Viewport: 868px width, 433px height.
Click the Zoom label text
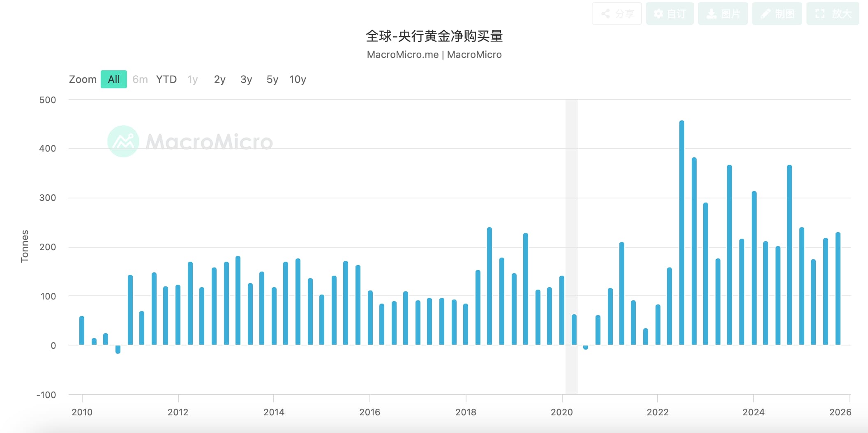coord(83,79)
